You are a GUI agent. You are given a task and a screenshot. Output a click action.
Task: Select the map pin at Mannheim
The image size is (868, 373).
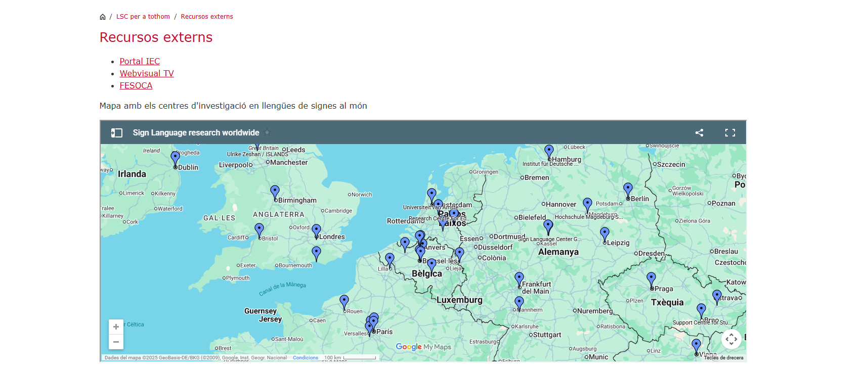[x=519, y=303]
